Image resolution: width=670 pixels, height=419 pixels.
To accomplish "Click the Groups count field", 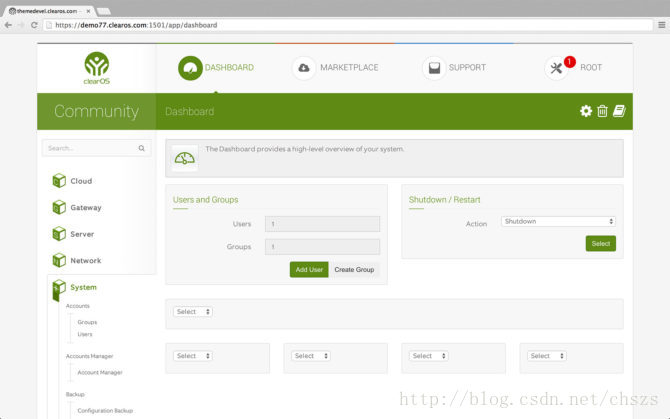I will (322, 246).
